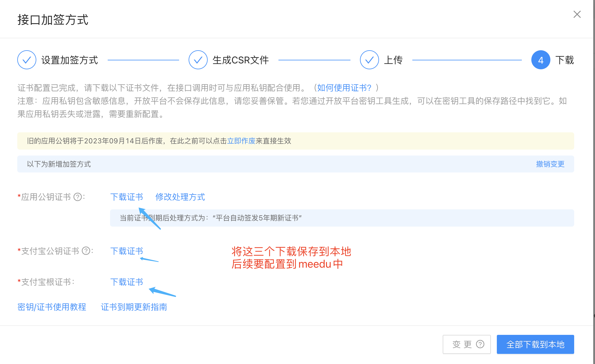Click 全部下载到本地 button
This screenshot has width=595, height=364.
click(535, 344)
